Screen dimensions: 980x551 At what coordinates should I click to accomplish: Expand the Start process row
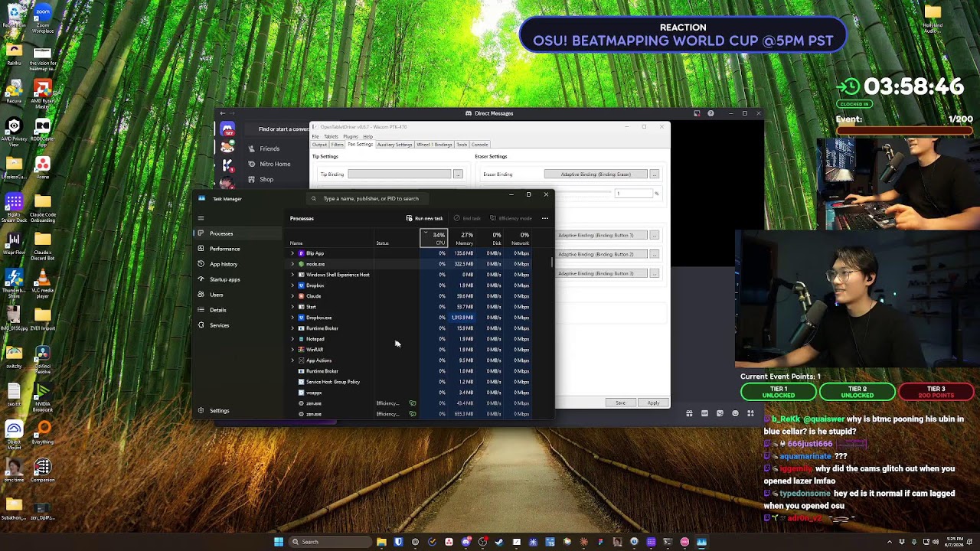click(x=292, y=307)
